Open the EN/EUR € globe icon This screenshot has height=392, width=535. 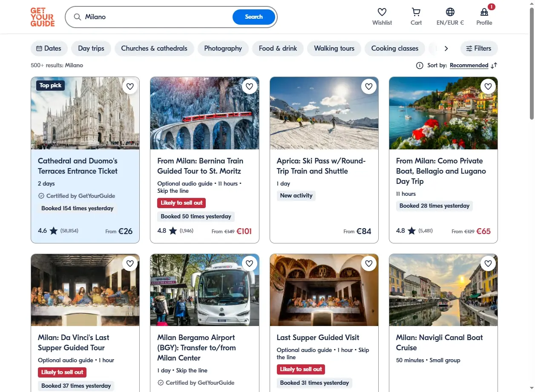tap(450, 12)
